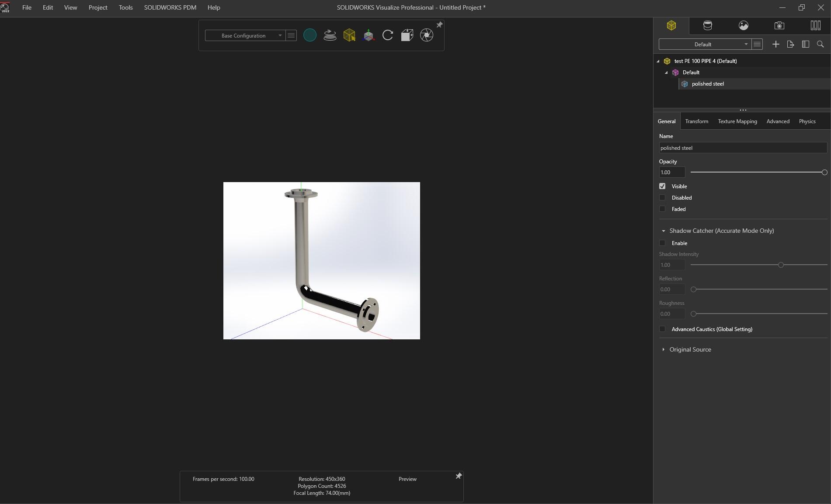Open the Appearances tab with paint bucket icon
The image size is (831, 504).
click(707, 26)
